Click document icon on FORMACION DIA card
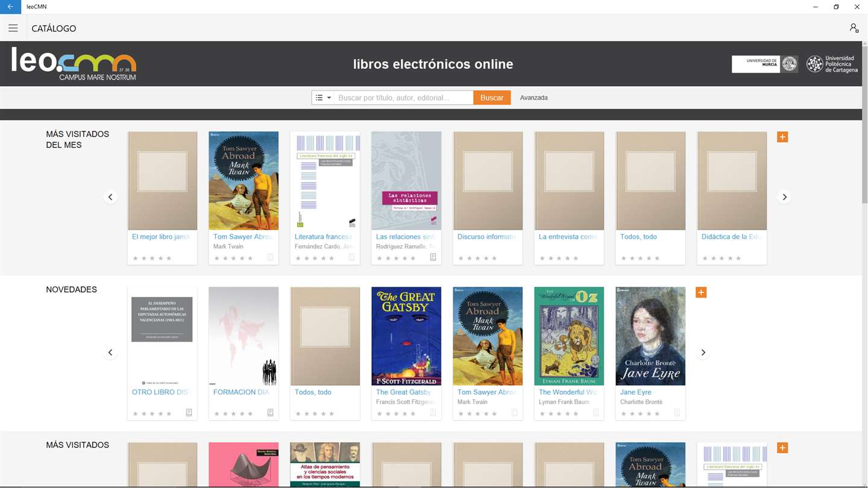 pos(270,413)
